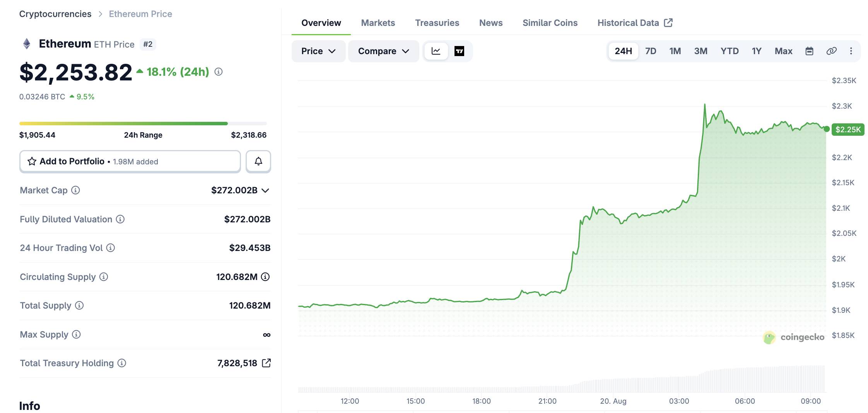Select the line chart view icon
Viewport: 868px width, 413px height.
tap(436, 51)
